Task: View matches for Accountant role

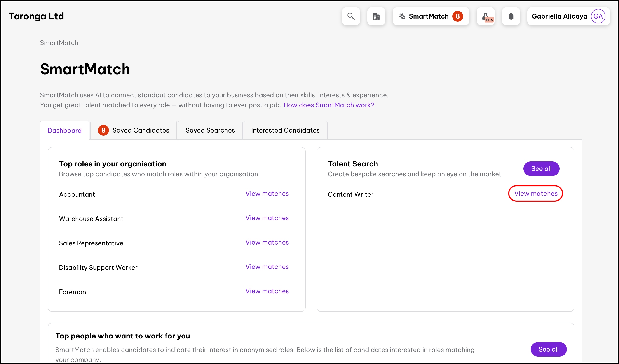Action: click(267, 194)
